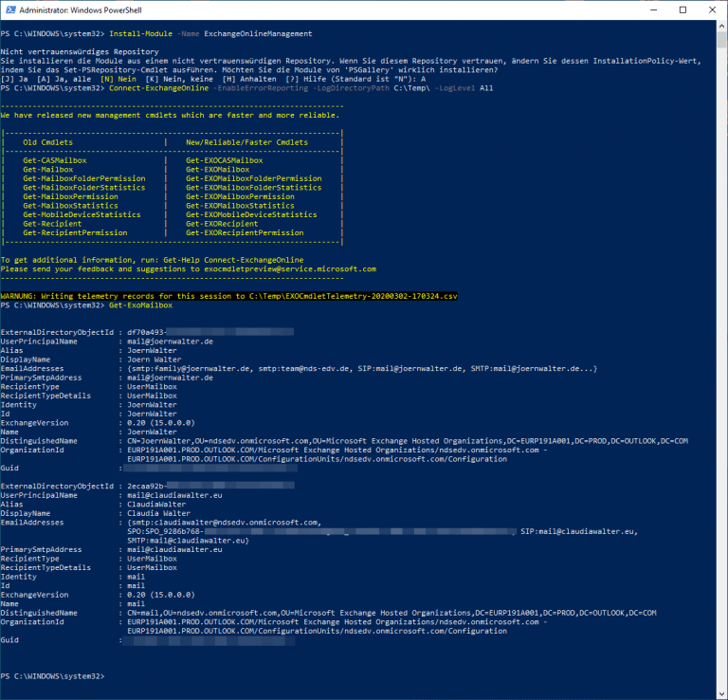Viewport: 728px width, 700px height.
Task: Click Get-MobileDeviceStatistics in the old cmdlets column
Action: (x=82, y=214)
